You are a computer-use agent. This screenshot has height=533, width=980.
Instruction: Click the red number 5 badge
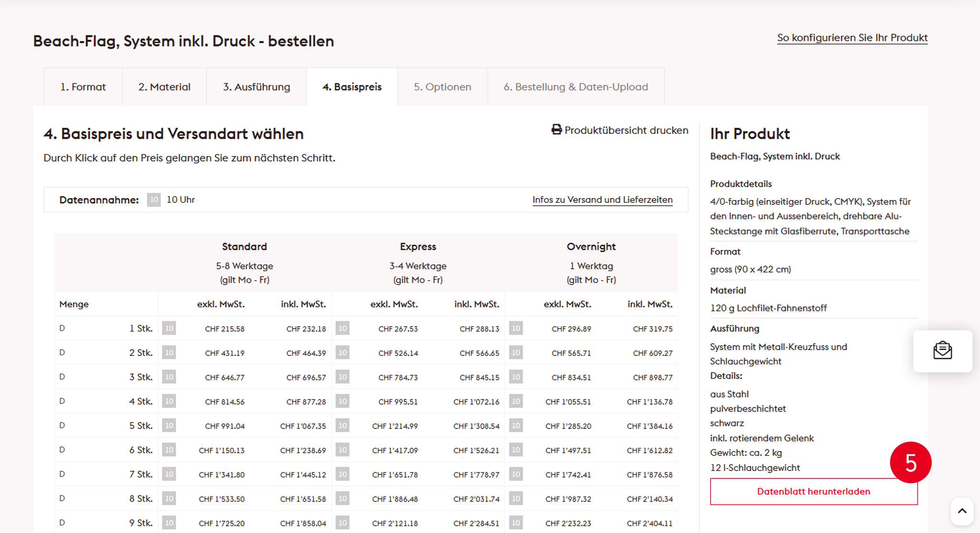(910, 463)
